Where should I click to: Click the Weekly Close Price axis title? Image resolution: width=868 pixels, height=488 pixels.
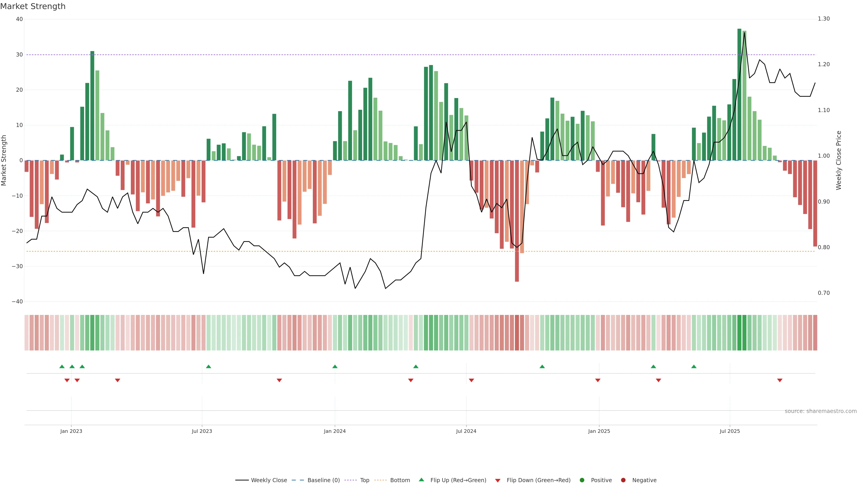[x=839, y=160]
